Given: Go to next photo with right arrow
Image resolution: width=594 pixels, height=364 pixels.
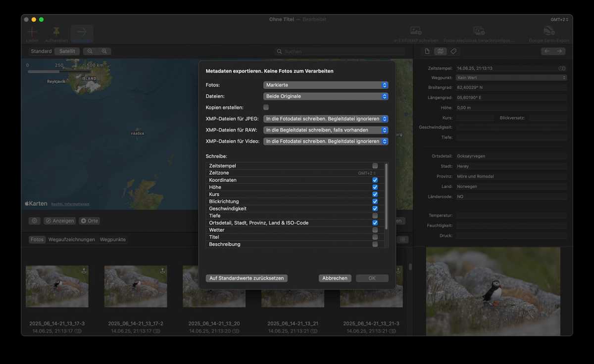Looking at the screenshot, I should (x=559, y=51).
